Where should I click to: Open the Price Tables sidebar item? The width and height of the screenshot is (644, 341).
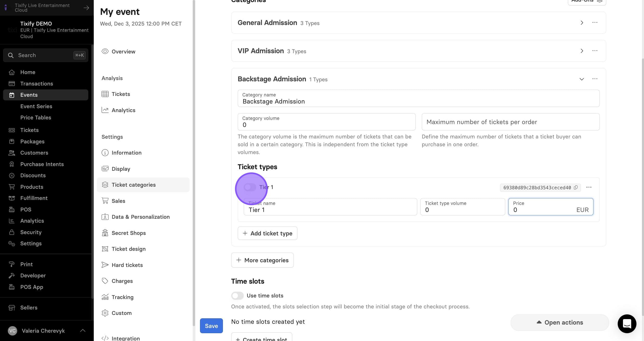coord(36,118)
